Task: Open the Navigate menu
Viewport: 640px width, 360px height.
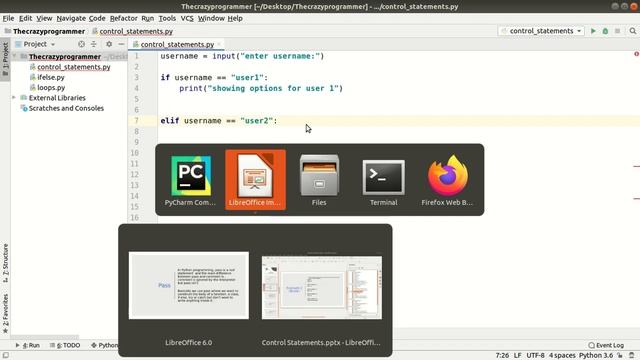Action: point(71,18)
